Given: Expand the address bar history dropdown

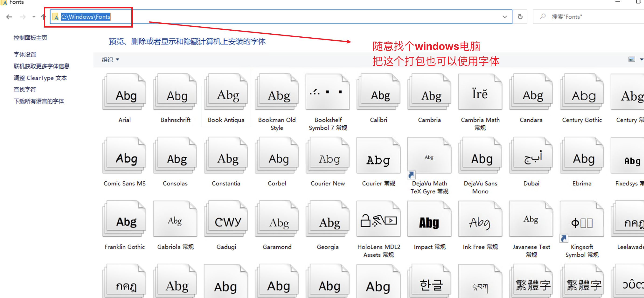Looking at the screenshot, I should tap(504, 17).
